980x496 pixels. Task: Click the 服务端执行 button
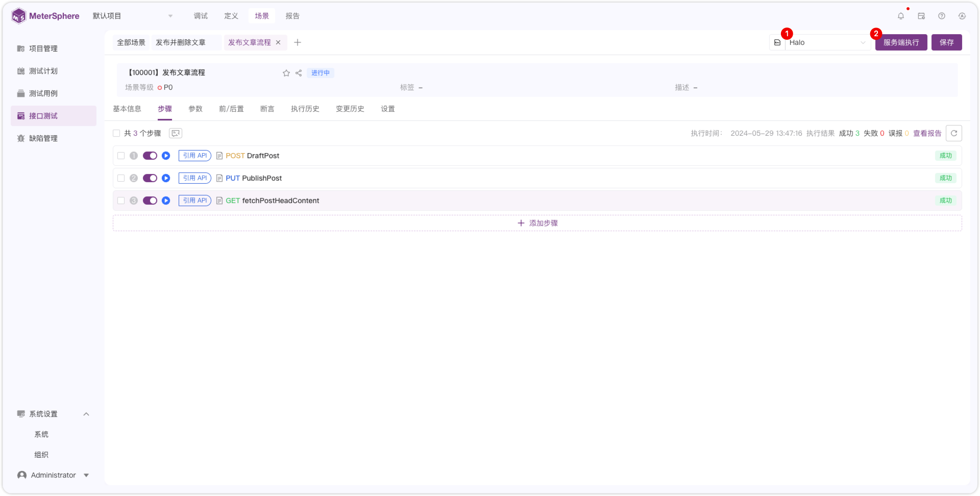point(901,42)
